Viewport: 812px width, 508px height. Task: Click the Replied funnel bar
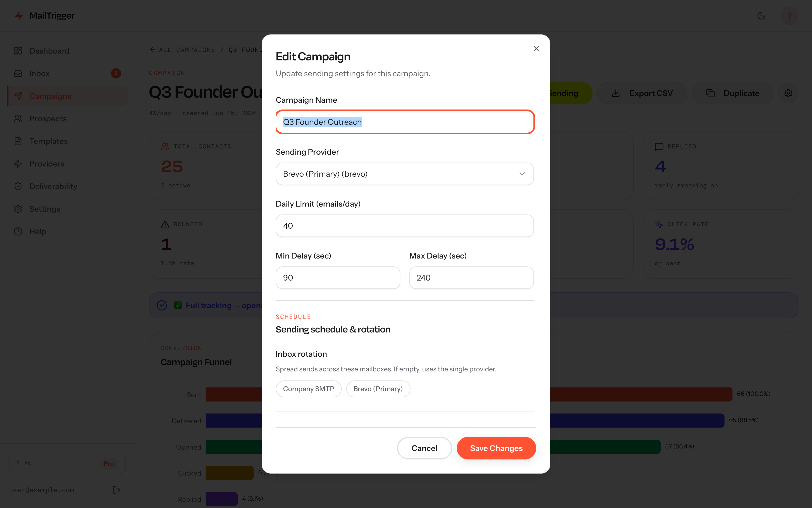coord(222,499)
